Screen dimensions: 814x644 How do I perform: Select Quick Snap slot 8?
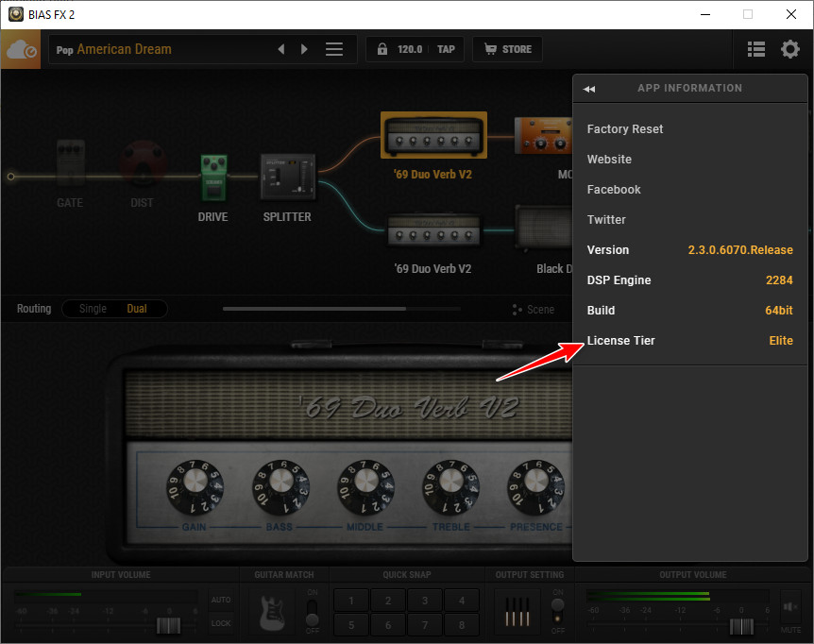point(462,625)
